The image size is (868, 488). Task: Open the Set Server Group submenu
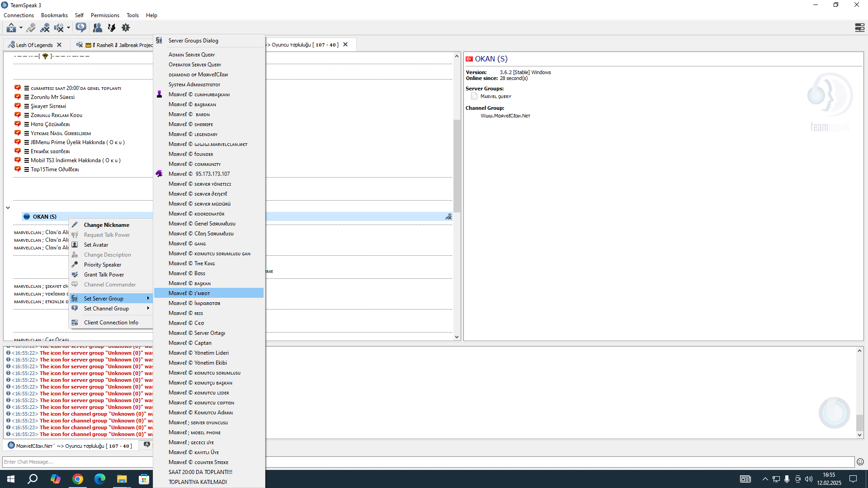tap(111, 298)
